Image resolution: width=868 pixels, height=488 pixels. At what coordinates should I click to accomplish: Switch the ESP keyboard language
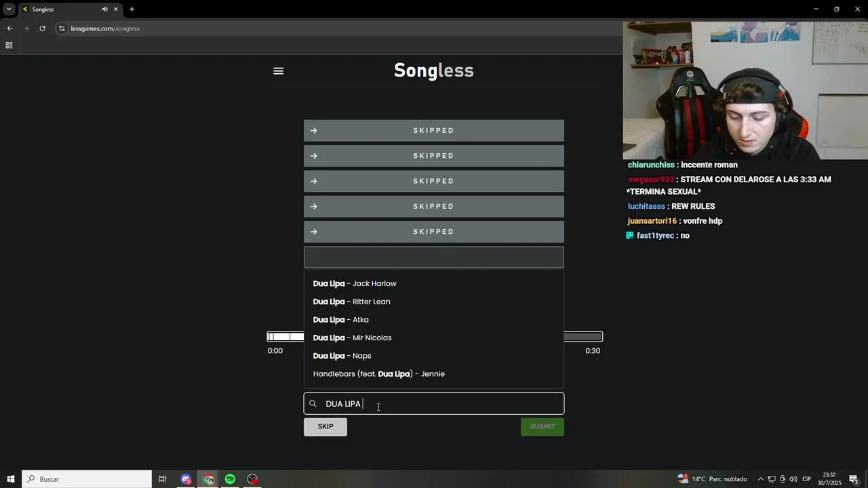[806, 479]
